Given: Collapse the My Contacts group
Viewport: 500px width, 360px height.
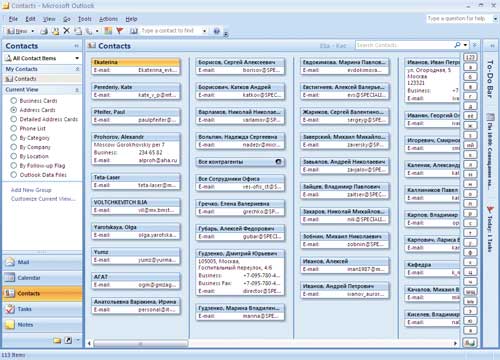Looking at the screenshot, I should 77,69.
